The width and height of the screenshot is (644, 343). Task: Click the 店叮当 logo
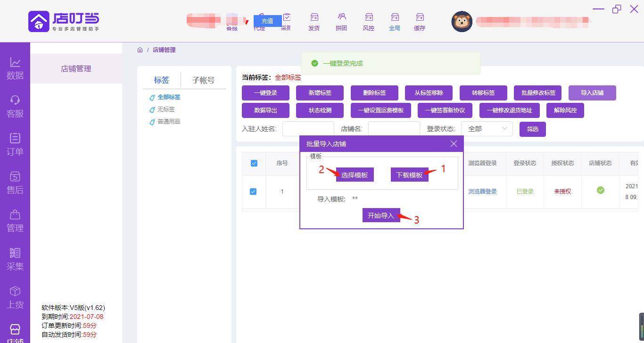64,21
